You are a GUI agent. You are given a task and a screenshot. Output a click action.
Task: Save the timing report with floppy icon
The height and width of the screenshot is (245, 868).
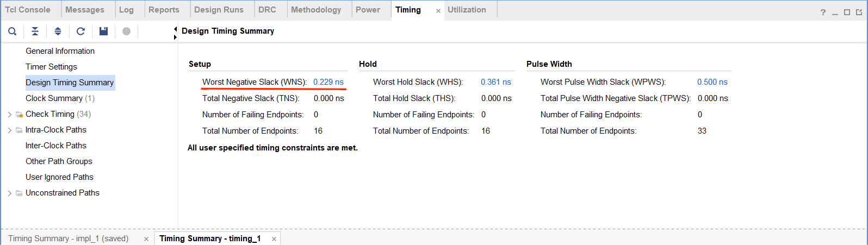(x=103, y=32)
